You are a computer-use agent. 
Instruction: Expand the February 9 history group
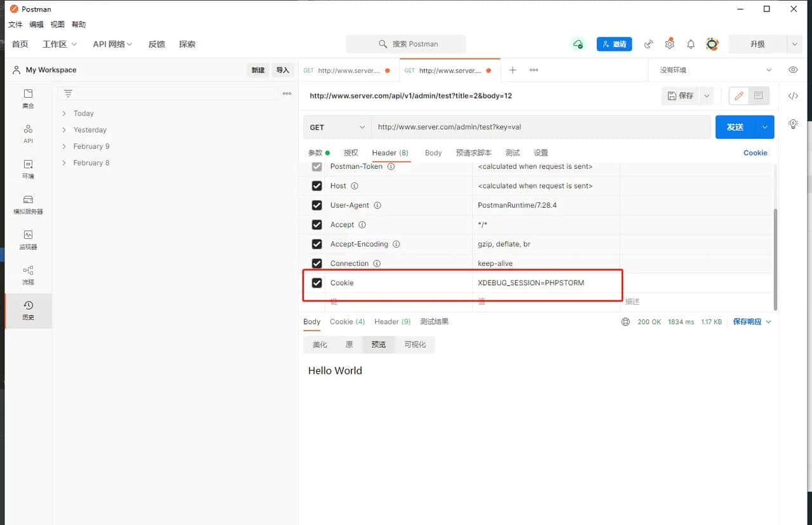pyautogui.click(x=89, y=146)
